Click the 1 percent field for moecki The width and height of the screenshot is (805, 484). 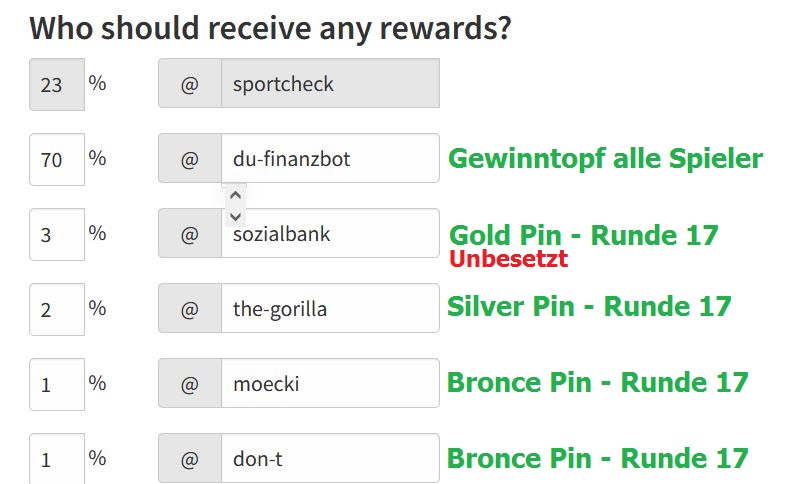point(57,384)
